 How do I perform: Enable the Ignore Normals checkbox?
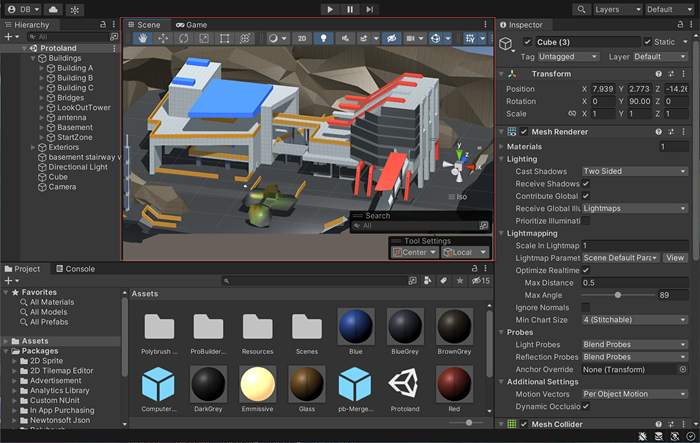pyautogui.click(x=586, y=307)
